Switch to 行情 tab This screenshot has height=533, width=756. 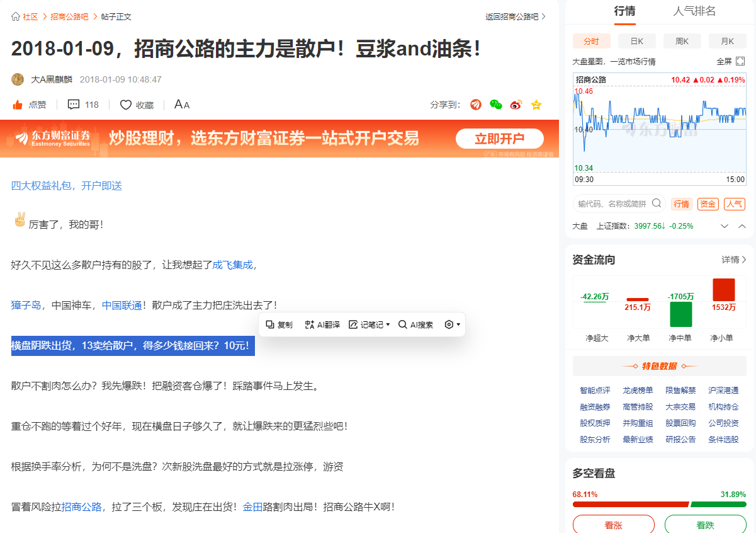pos(624,11)
